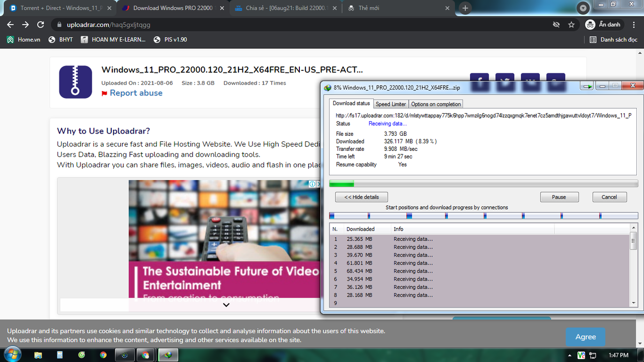Open the BHYT bookmark
Image resolution: width=644 pixels, height=362 pixels.
60,39
